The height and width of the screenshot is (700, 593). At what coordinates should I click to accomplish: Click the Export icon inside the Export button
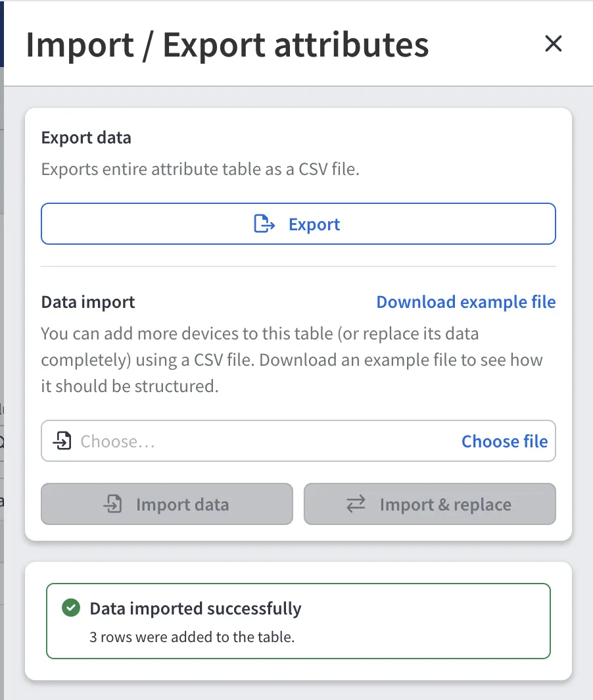coord(263,224)
